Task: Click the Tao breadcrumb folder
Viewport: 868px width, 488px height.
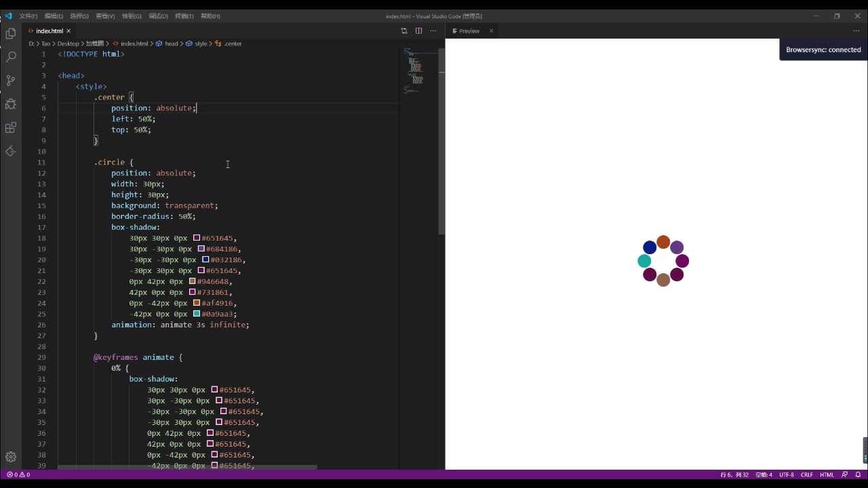Action: pos(45,43)
